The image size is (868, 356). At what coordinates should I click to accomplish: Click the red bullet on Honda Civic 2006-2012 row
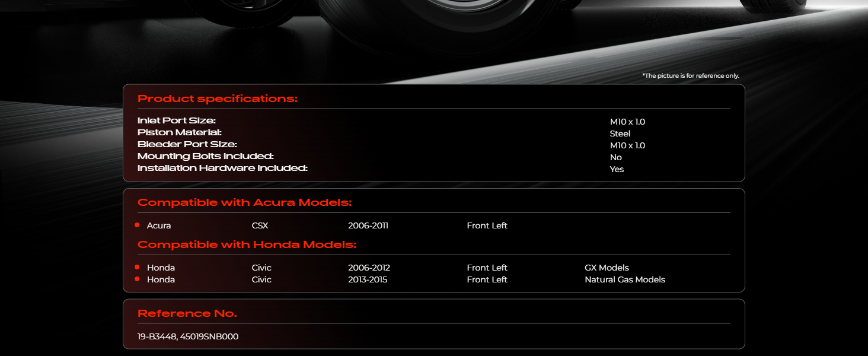click(137, 268)
